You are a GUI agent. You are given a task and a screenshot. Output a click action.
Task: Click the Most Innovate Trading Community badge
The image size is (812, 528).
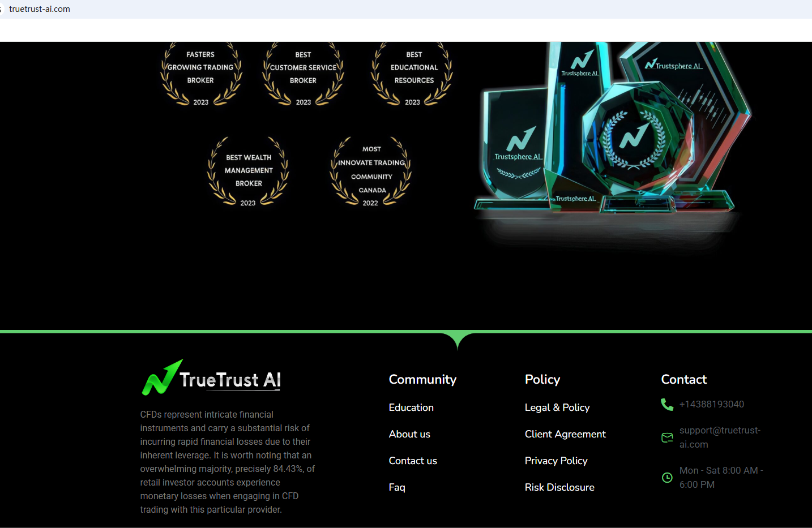(371, 171)
